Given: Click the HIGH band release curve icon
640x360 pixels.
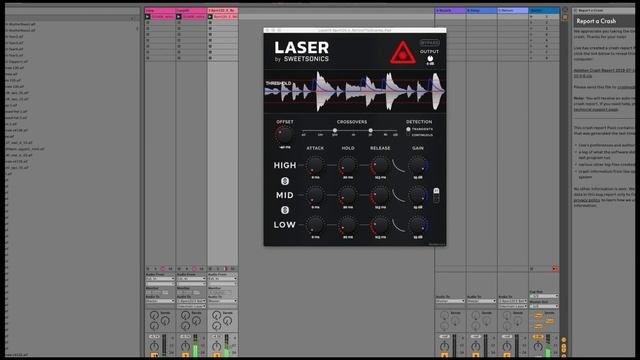Looking at the screenshot, I should point(399,165).
